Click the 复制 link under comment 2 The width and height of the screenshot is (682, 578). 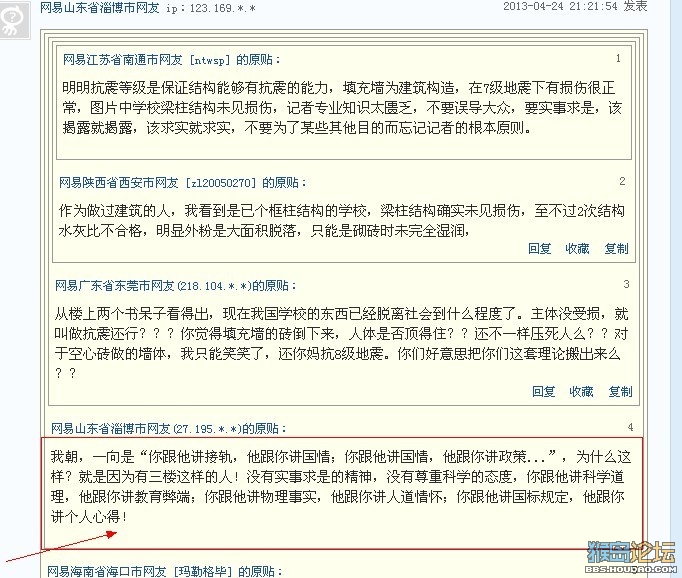616,248
